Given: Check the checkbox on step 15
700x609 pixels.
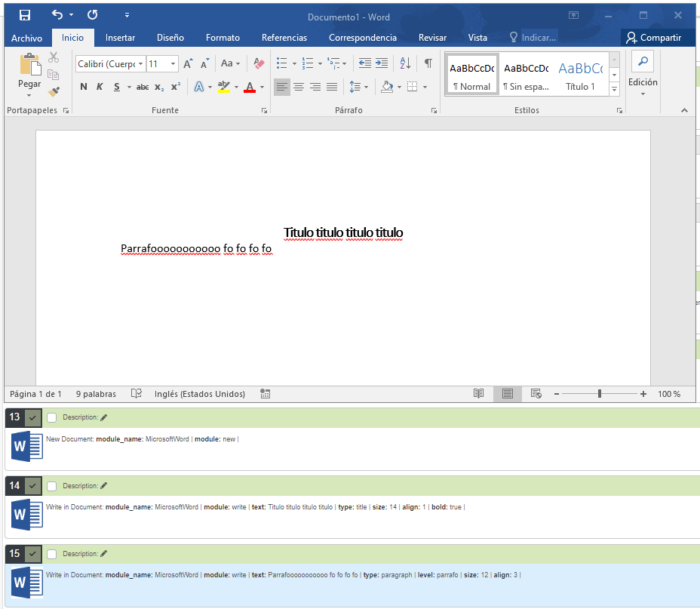Looking at the screenshot, I should (52, 554).
